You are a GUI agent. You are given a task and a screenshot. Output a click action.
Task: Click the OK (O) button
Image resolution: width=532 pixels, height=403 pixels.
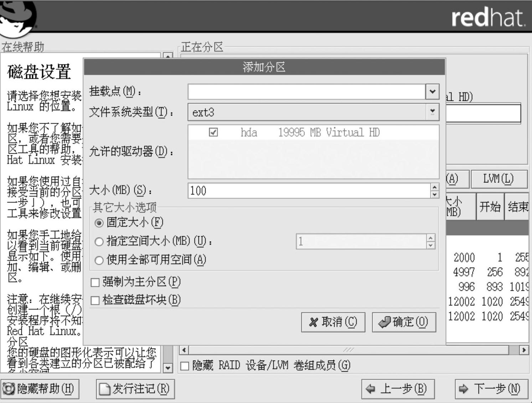tap(404, 322)
